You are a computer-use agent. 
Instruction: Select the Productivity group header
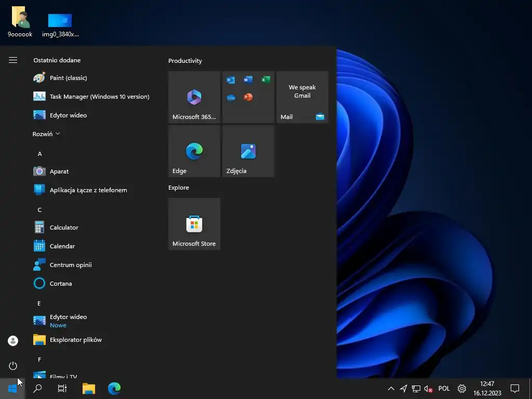pyautogui.click(x=185, y=61)
